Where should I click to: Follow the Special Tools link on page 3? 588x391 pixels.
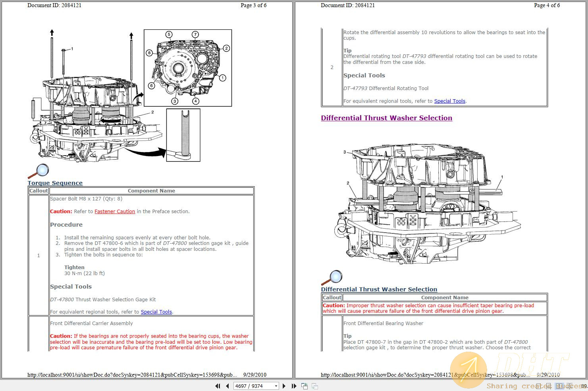tap(156, 312)
